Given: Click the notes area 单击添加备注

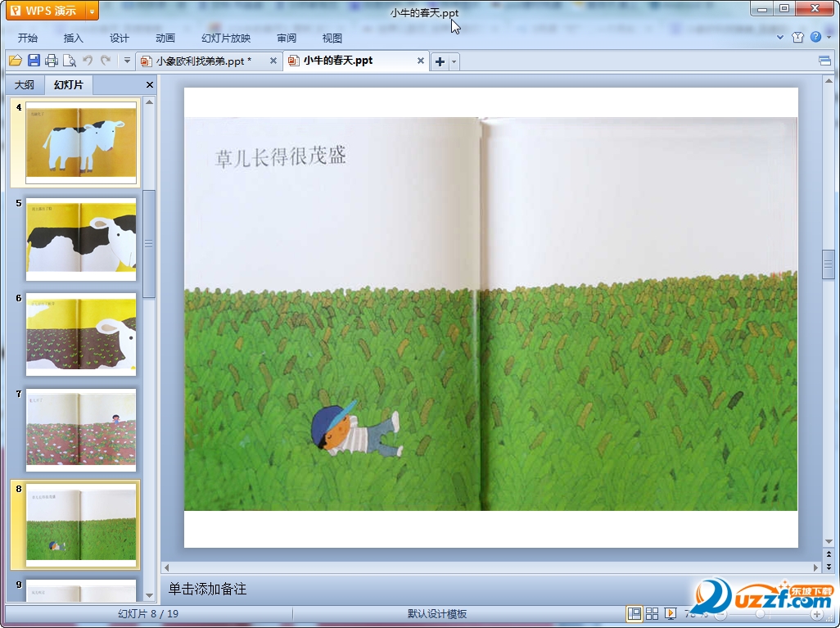Looking at the screenshot, I should pyautogui.click(x=207, y=589).
